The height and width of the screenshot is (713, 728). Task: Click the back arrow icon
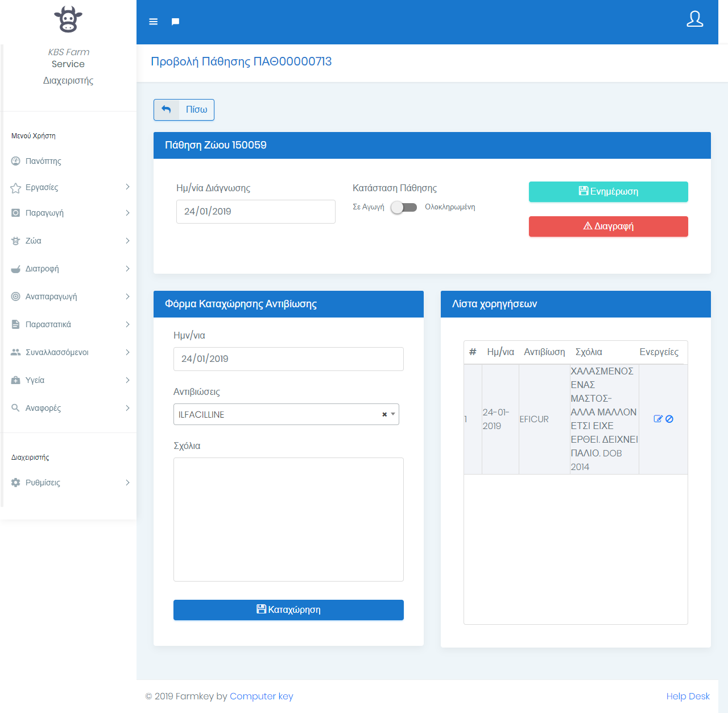click(x=167, y=109)
